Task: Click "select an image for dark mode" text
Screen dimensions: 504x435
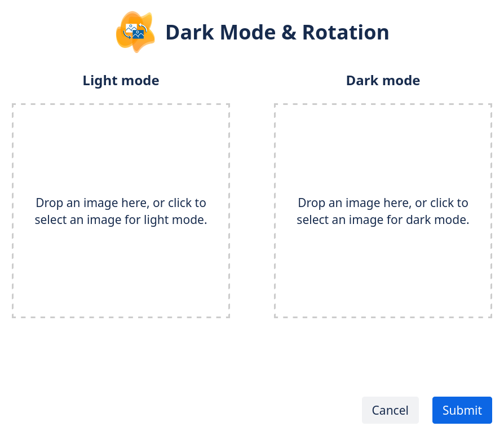Action: pos(383,219)
